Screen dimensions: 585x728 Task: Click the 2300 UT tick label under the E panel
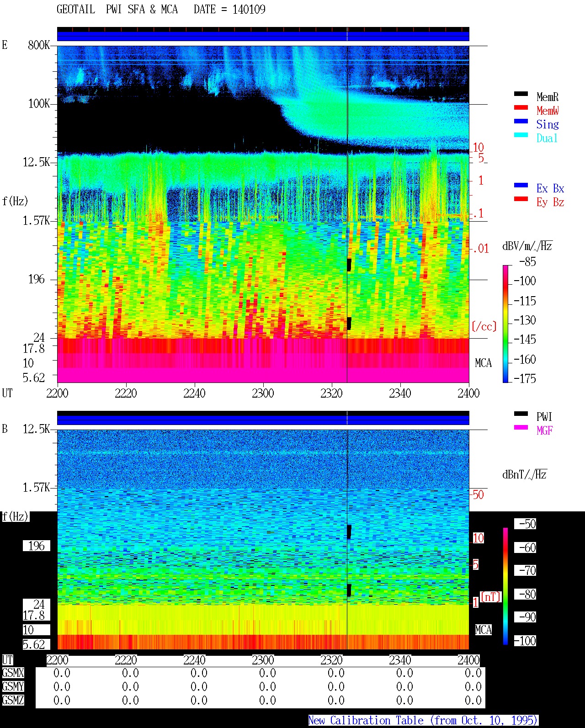(263, 393)
